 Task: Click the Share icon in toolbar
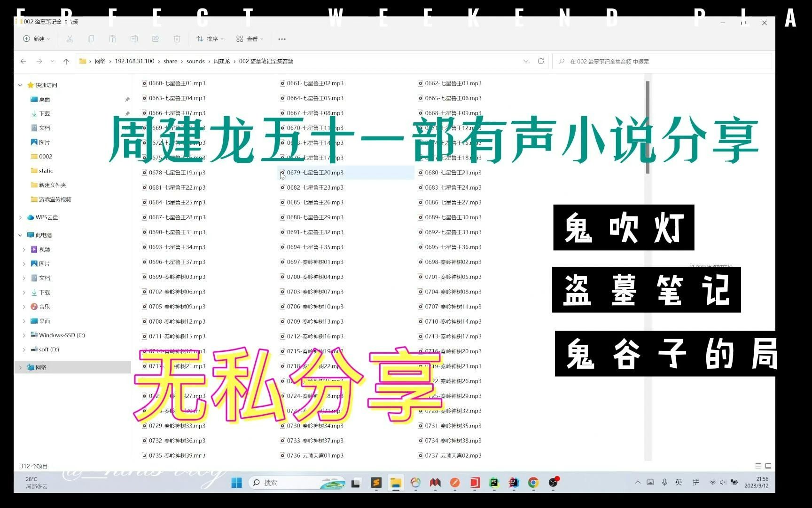[156, 39]
